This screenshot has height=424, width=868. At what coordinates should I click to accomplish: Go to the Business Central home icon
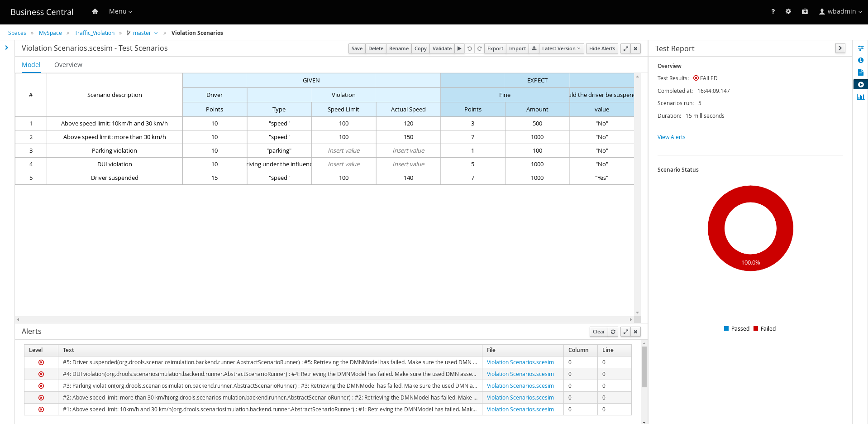pos(95,12)
